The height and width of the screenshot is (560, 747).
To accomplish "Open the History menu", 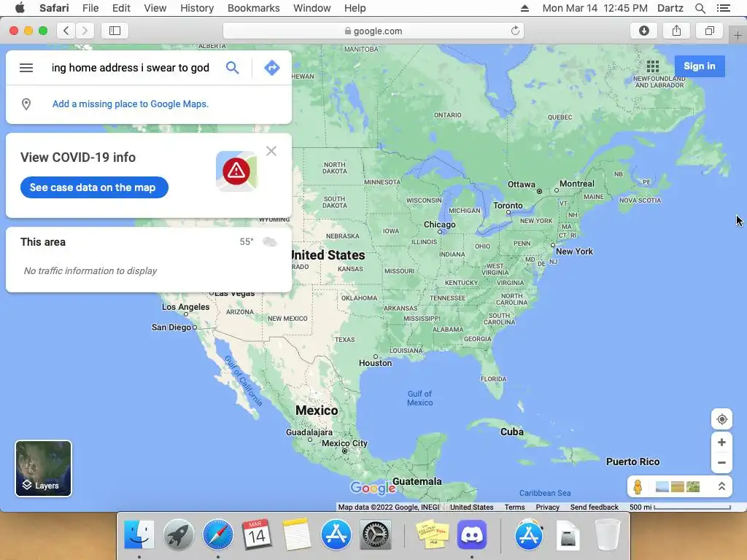I will click(197, 8).
